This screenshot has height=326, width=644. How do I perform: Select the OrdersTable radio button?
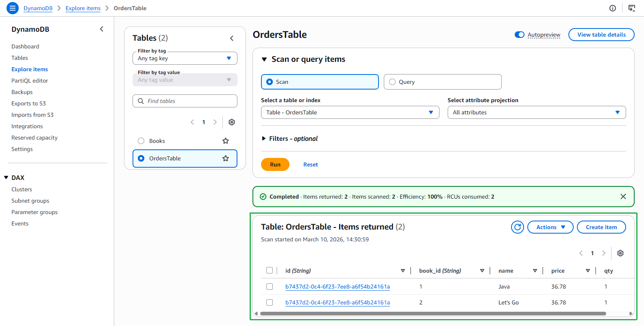click(141, 158)
